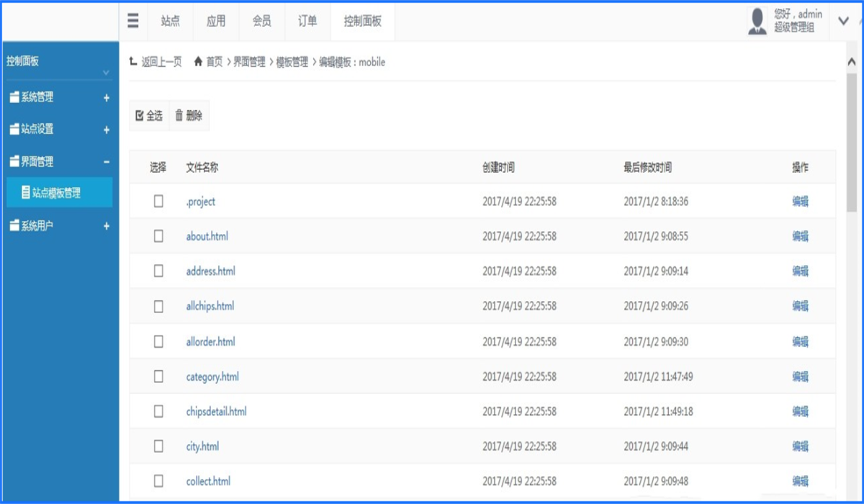Open the about.html file name link
The width and height of the screenshot is (864, 504).
(207, 236)
